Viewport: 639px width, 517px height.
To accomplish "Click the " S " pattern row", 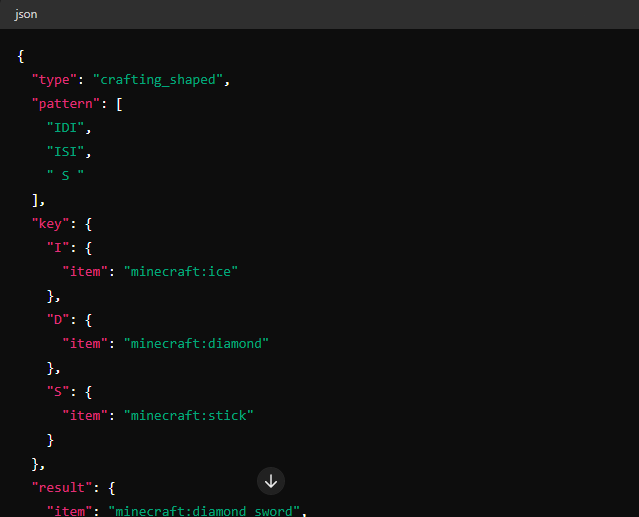I will (65, 175).
